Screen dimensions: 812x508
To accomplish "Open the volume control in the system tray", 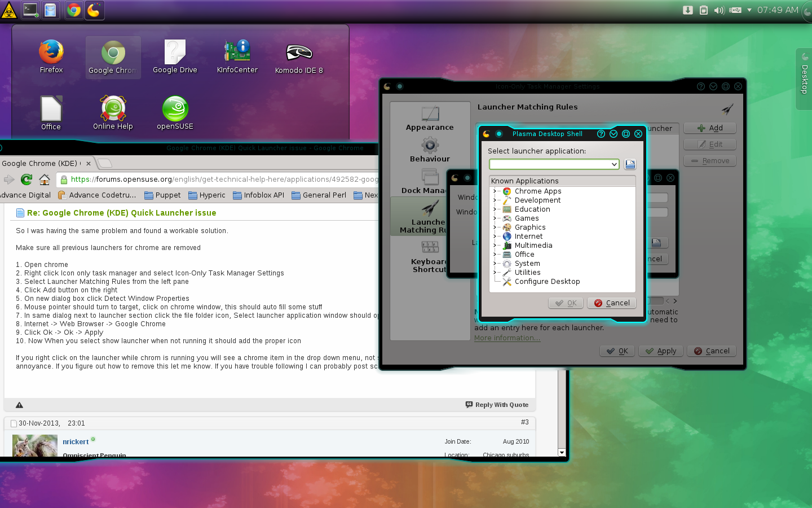I will (x=719, y=10).
